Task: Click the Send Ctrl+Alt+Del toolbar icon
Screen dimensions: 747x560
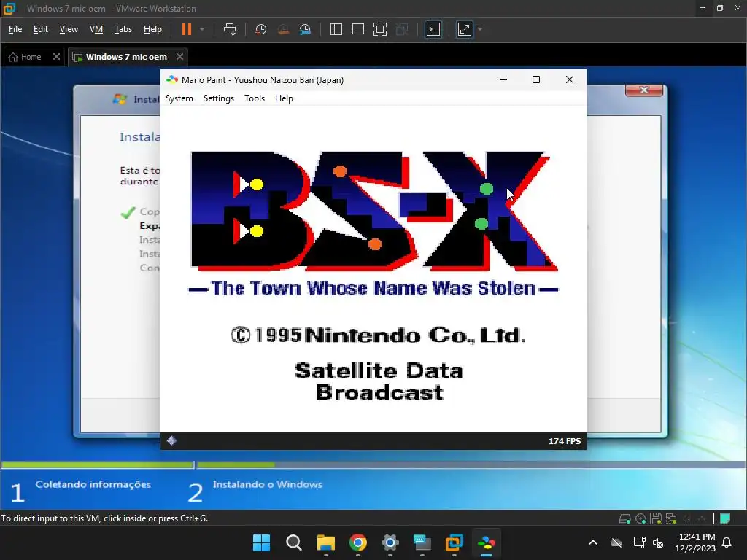Action: pos(230,29)
